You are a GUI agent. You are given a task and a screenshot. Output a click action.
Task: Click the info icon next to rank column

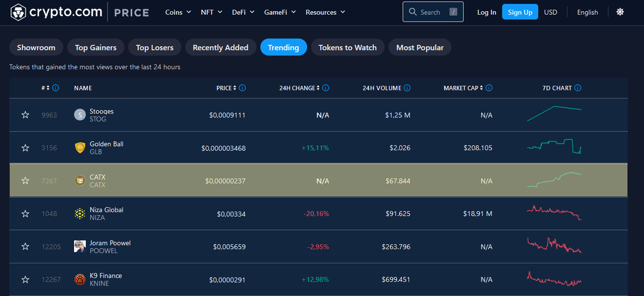pyautogui.click(x=56, y=88)
